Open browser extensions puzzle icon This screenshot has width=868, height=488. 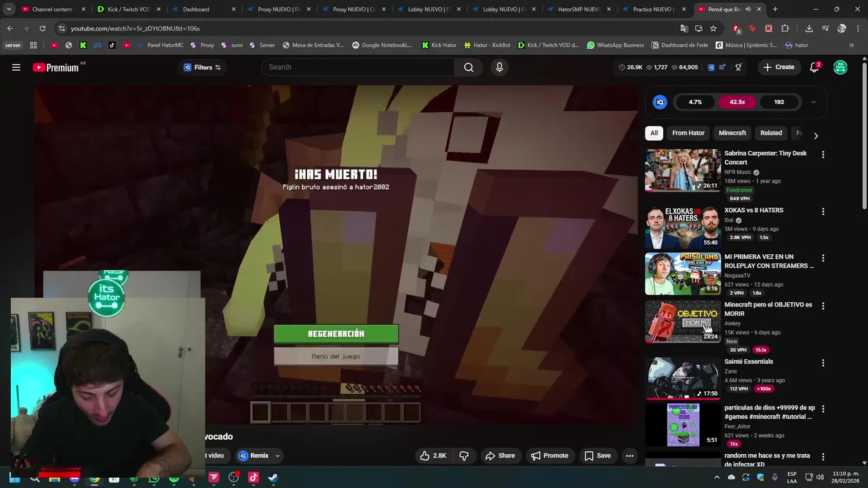[x=785, y=28]
